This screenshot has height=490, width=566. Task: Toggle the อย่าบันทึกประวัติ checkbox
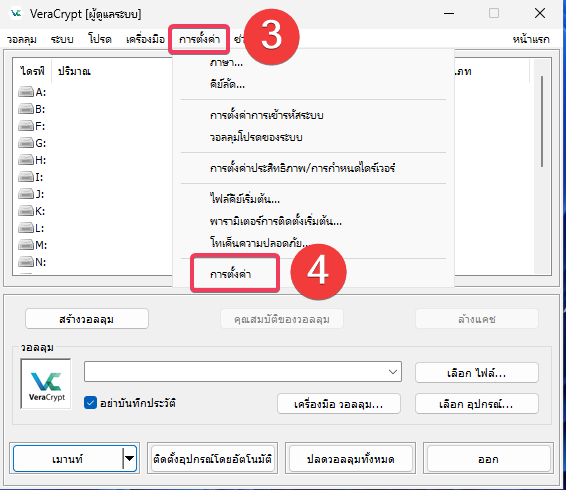(x=90, y=403)
